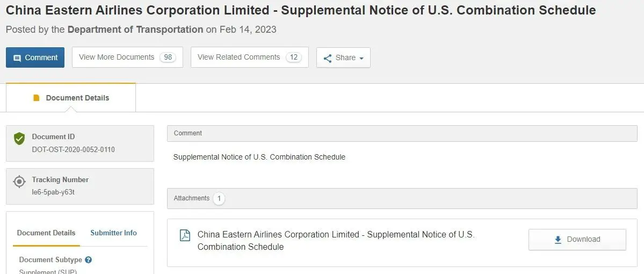
Task: Open the attachment title China Eastern Airlines
Action: pos(336,241)
